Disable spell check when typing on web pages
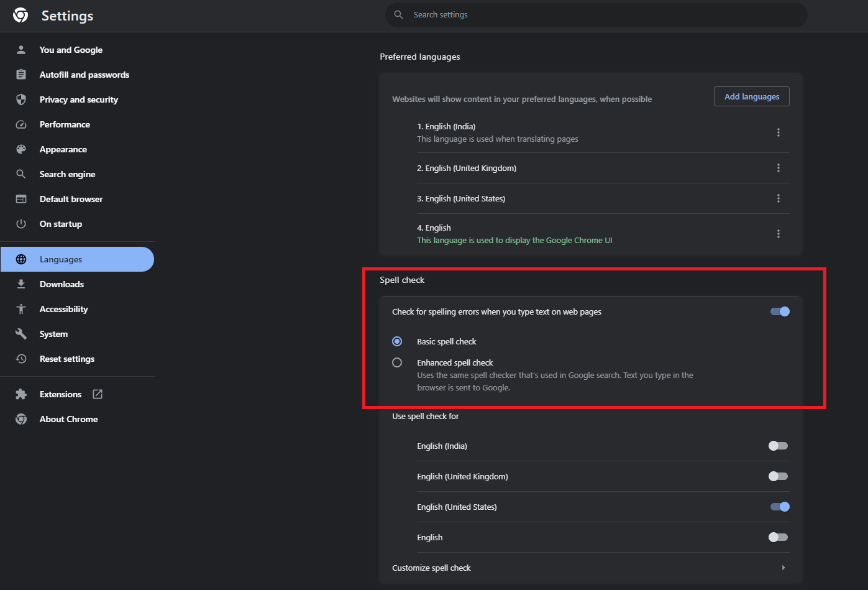Image resolution: width=868 pixels, height=590 pixels. point(780,311)
